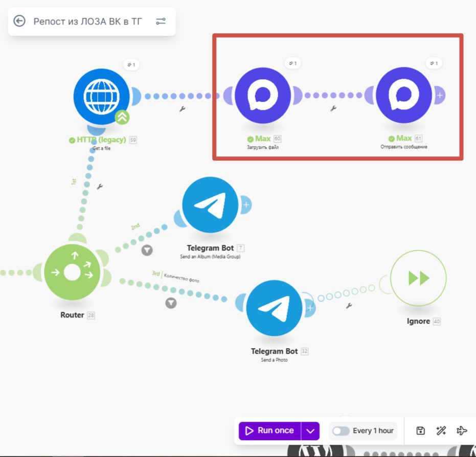Select the Telegram Bot Send an Album module
This screenshot has height=457, width=476.
[x=210, y=204]
